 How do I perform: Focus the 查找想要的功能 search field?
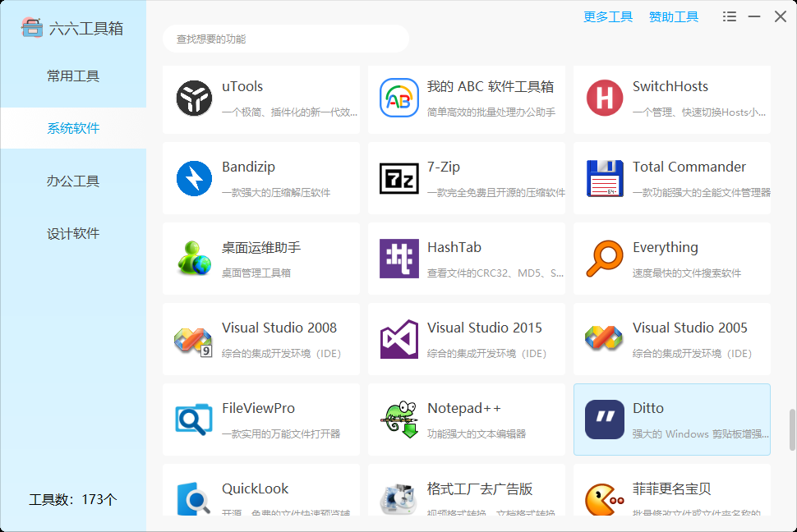click(286, 39)
